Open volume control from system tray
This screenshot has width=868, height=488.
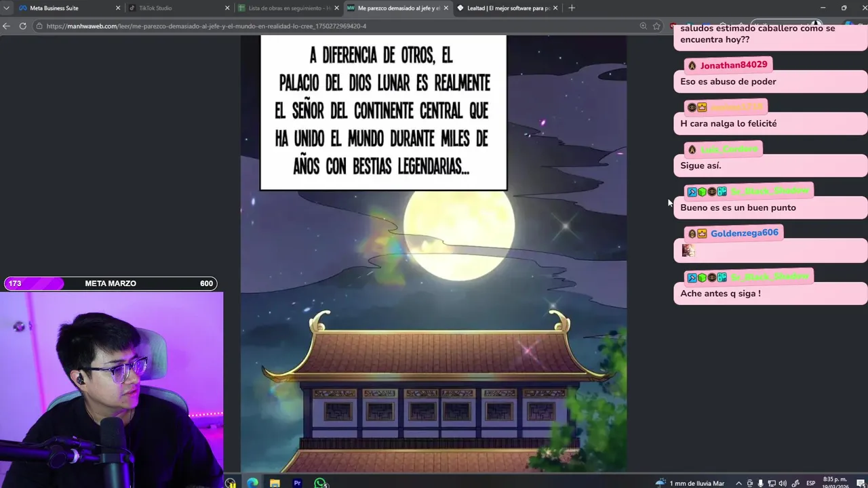click(783, 483)
